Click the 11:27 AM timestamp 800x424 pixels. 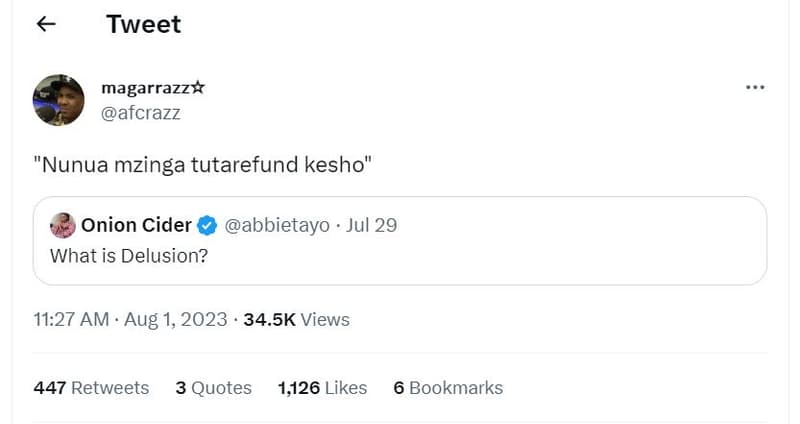pyautogui.click(x=71, y=319)
